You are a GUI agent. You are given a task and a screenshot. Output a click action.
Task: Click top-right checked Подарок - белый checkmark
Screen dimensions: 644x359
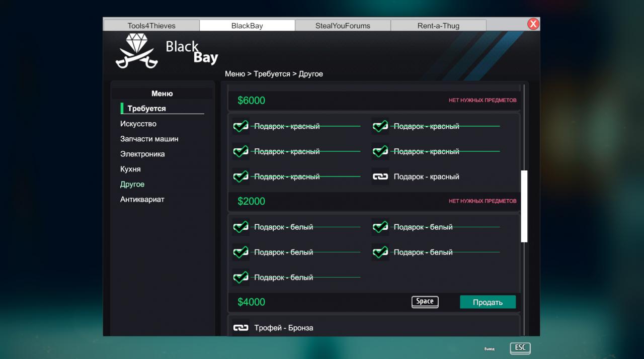(380, 227)
